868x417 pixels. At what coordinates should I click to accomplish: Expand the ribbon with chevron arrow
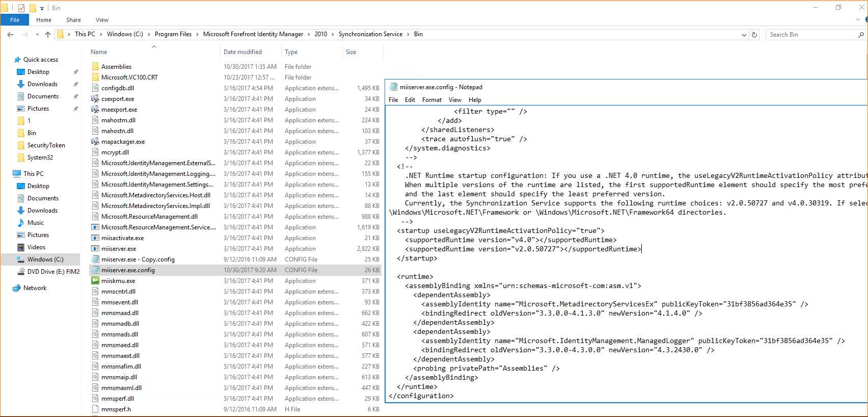click(858, 19)
